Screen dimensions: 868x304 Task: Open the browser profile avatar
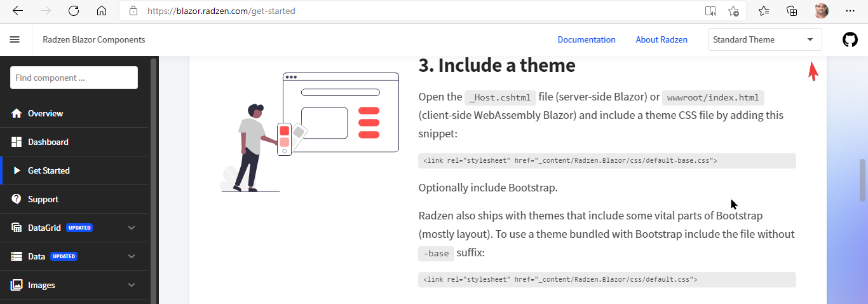pyautogui.click(x=821, y=11)
